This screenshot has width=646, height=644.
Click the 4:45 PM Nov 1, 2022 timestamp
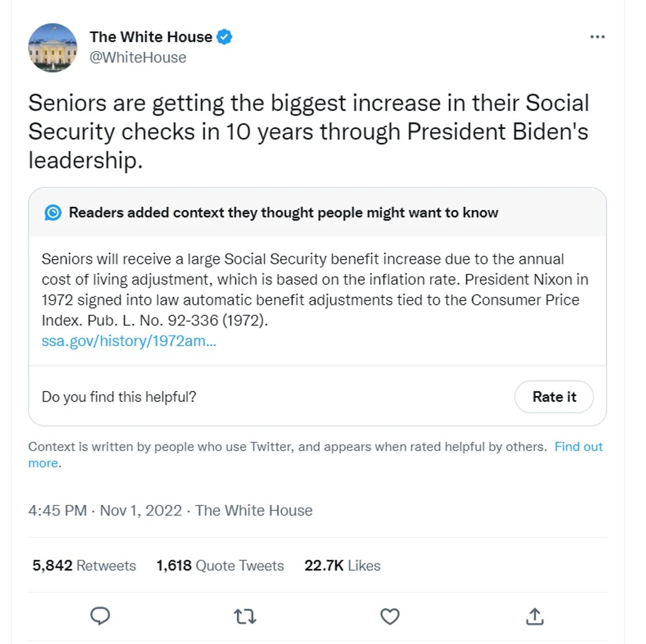105,510
